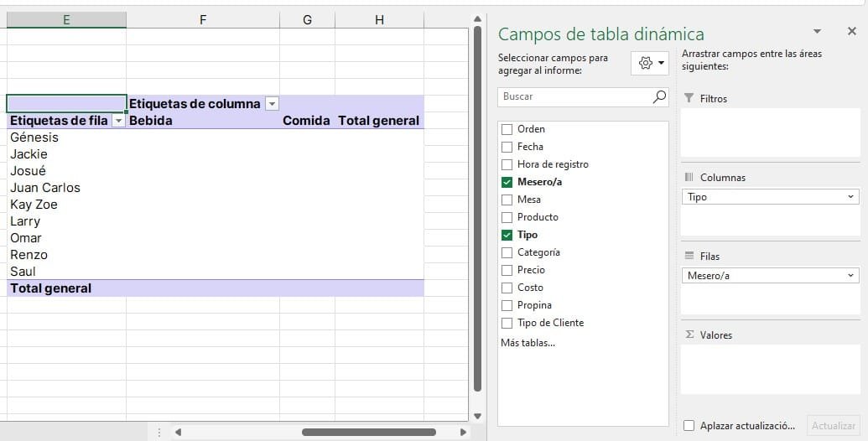Viewport: 868px width, 441px height.
Task: Click the Filas area icon
Action: coord(689,256)
